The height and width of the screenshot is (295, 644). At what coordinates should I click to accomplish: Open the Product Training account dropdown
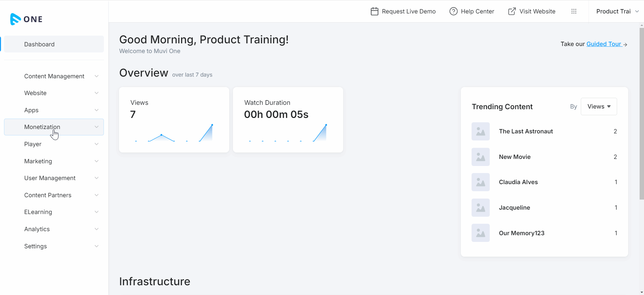click(x=617, y=11)
